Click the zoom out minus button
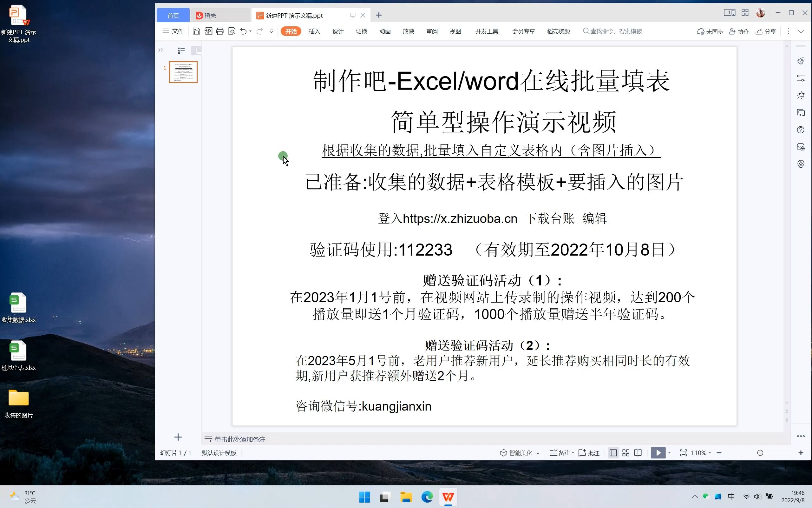The height and width of the screenshot is (508, 812). pos(719,453)
